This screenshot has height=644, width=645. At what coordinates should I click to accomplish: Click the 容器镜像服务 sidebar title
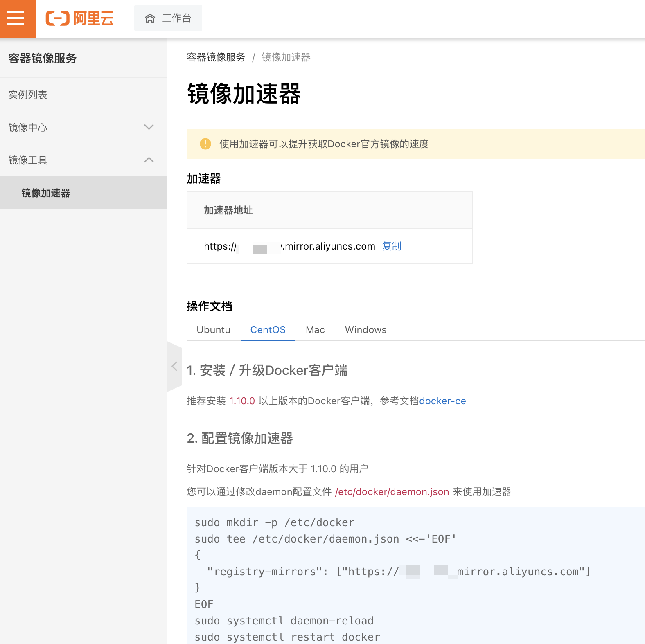point(43,59)
